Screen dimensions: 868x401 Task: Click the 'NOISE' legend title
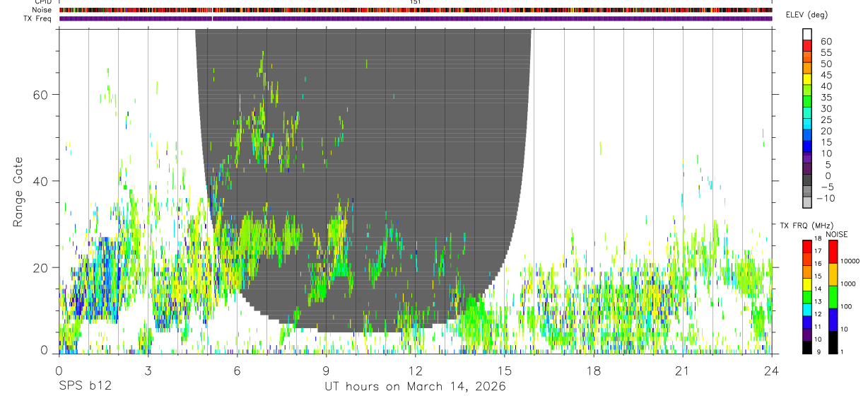836,234
